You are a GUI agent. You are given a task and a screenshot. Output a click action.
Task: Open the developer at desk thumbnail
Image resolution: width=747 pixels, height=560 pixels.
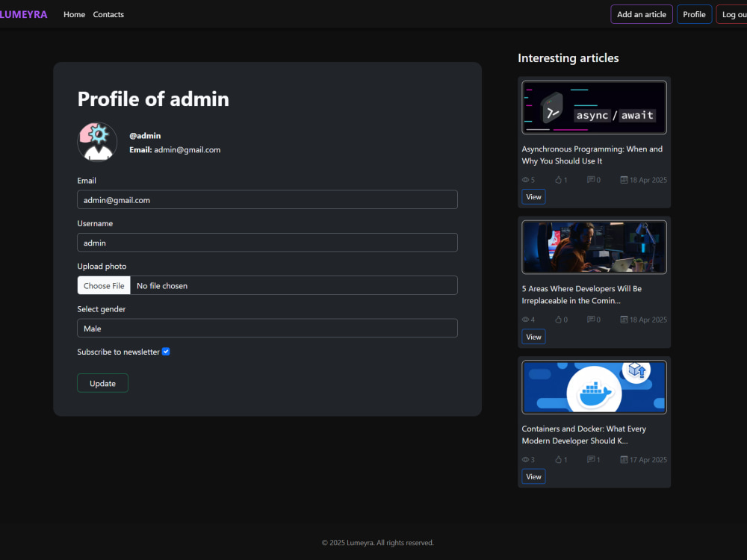coord(594,247)
